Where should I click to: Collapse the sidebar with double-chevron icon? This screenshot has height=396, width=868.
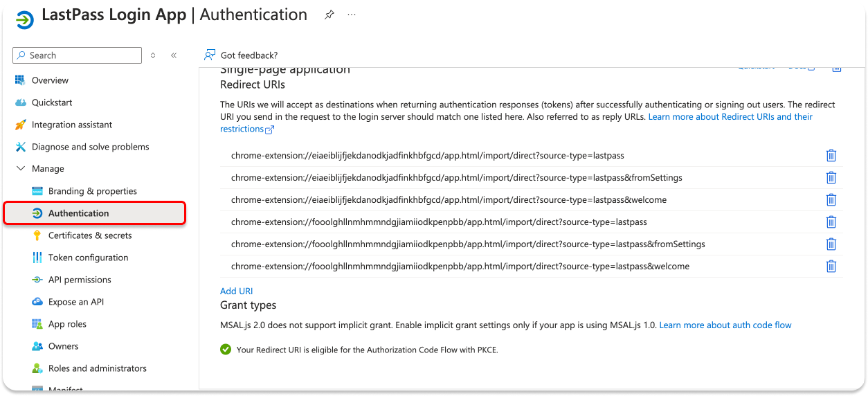pyautogui.click(x=174, y=55)
